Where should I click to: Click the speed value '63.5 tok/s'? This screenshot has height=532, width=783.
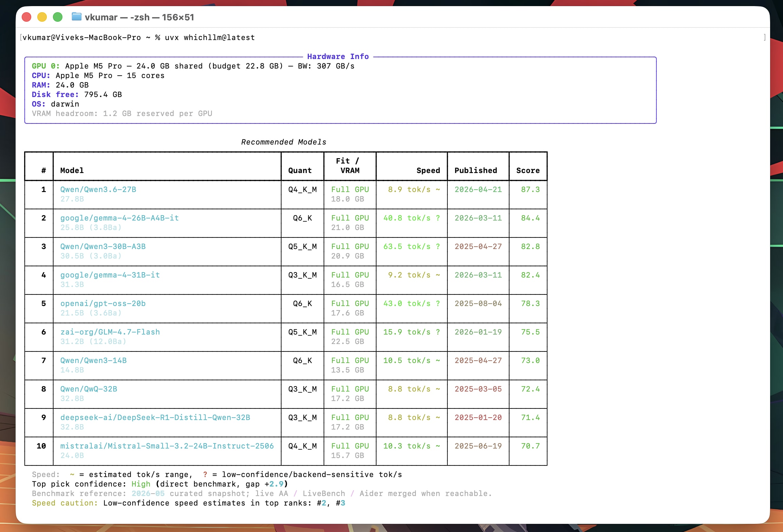(x=407, y=247)
